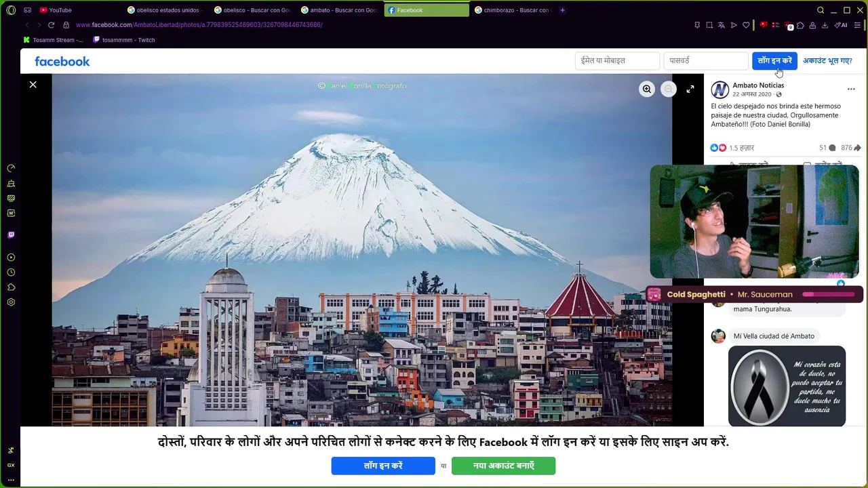
Task: Open the Opera GX main menu logo
Action: [x=11, y=10]
